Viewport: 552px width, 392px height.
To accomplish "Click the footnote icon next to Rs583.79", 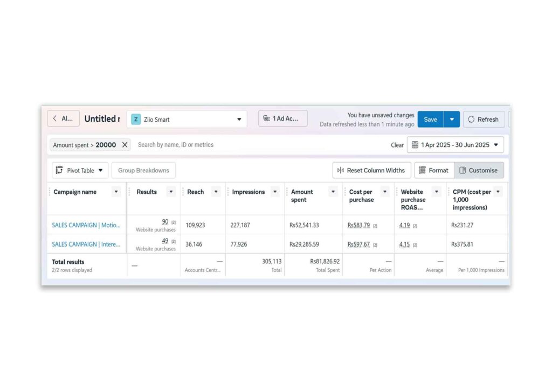I will [375, 226].
